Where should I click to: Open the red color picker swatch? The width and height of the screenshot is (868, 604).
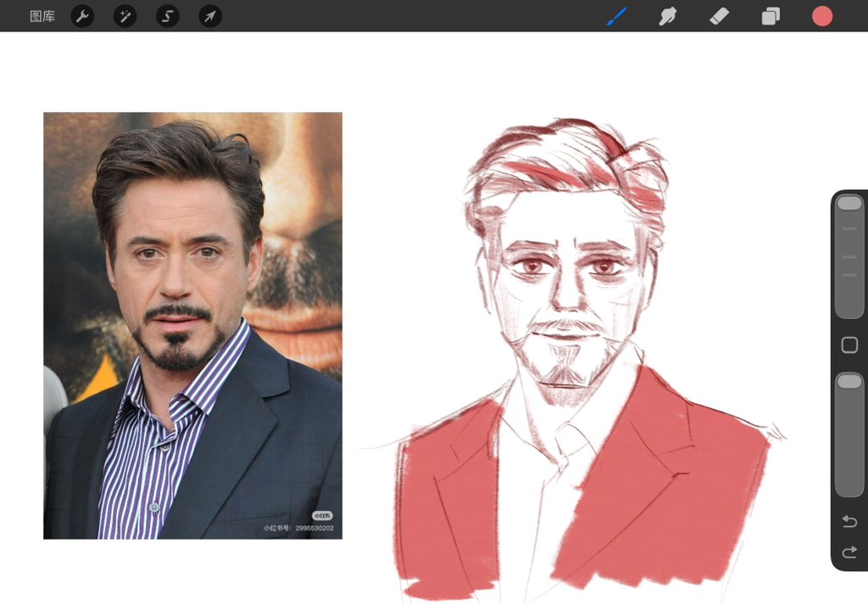click(822, 16)
